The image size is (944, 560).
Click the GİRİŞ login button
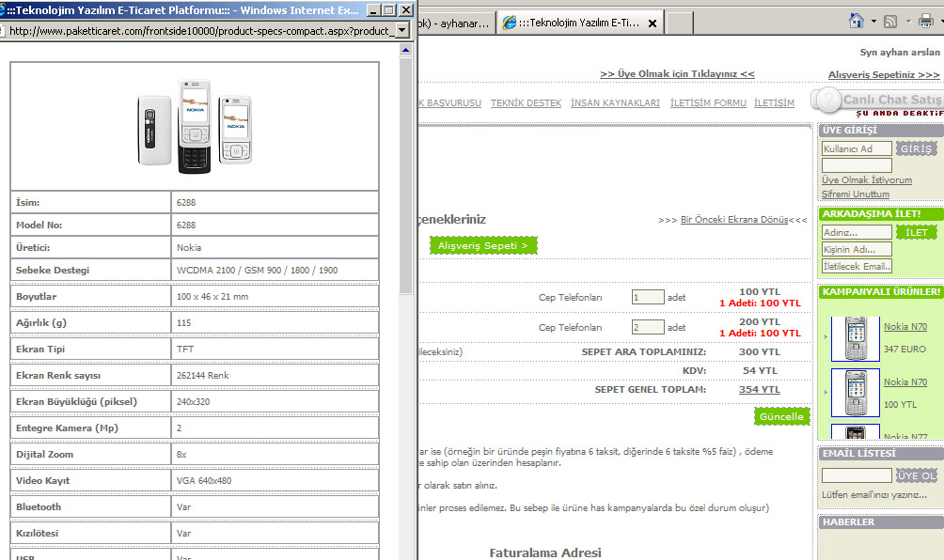pyautogui.click(x=916, y=148)
